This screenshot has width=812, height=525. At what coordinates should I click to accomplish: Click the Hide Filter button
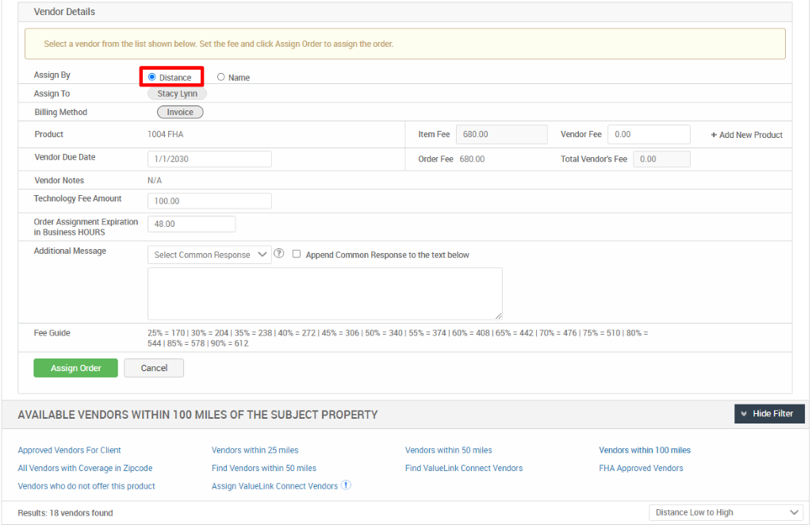769,414
